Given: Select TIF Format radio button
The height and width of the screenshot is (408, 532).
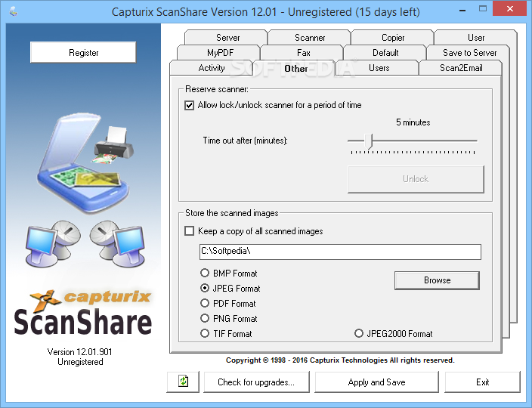Looking at the screenshot, I should coord(205,333).
